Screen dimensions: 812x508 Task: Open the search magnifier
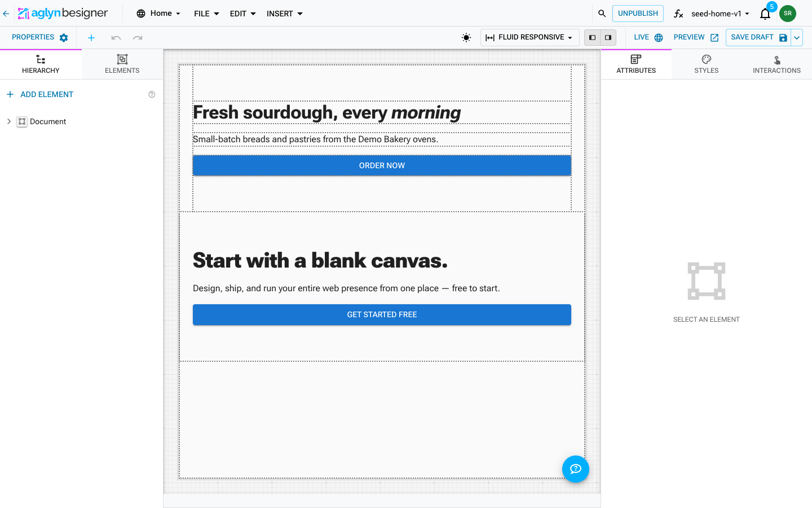coord(602,14)
